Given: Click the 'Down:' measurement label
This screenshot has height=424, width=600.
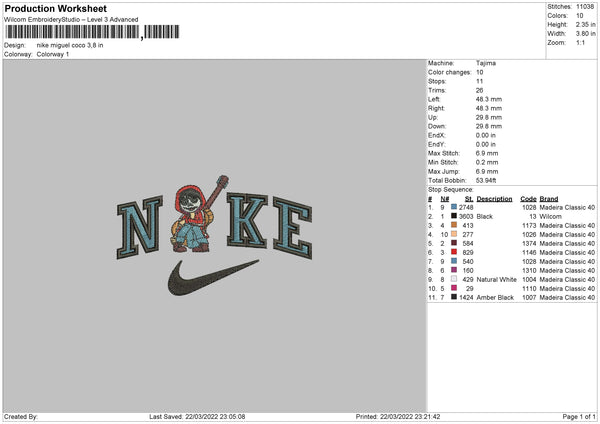Looking at the screenshot, I should click(x=437, y=126).
